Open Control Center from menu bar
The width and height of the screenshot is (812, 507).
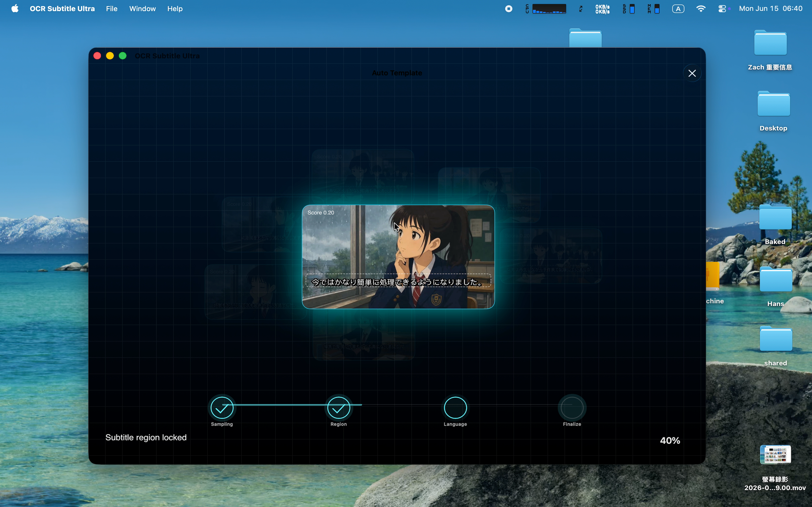click(722, 9)
